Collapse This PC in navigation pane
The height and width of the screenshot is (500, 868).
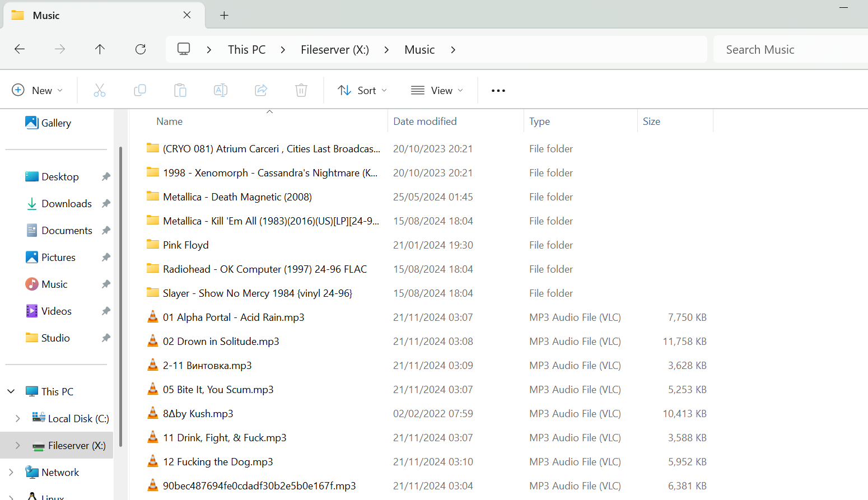coord(11,391)
